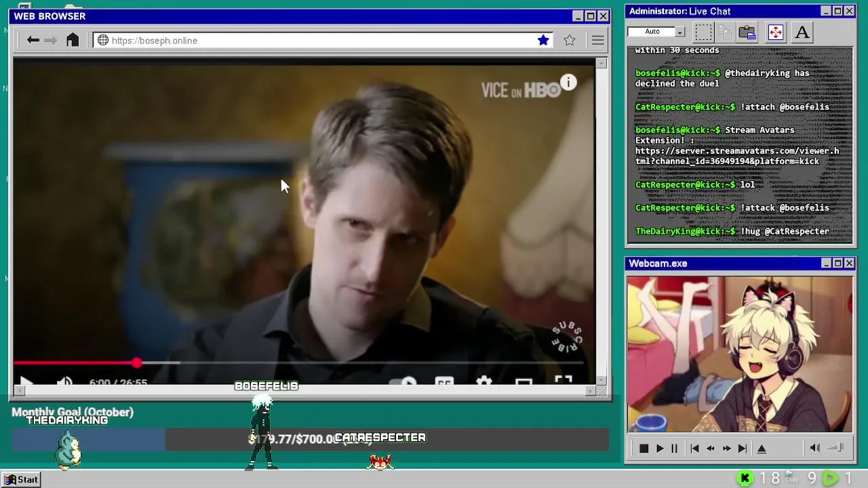Focus the boseph.online address bar

click(323, 41)
